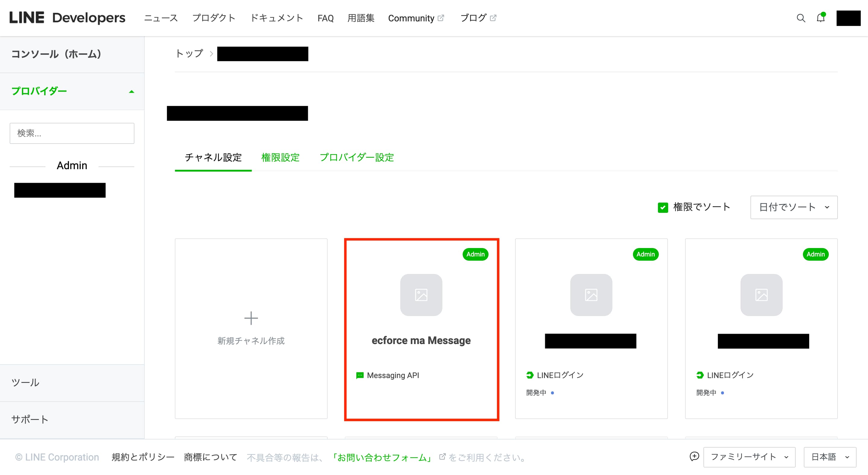Open the notifications bell icon
This screenshot has height=475, width=868.
click(820, 18)
